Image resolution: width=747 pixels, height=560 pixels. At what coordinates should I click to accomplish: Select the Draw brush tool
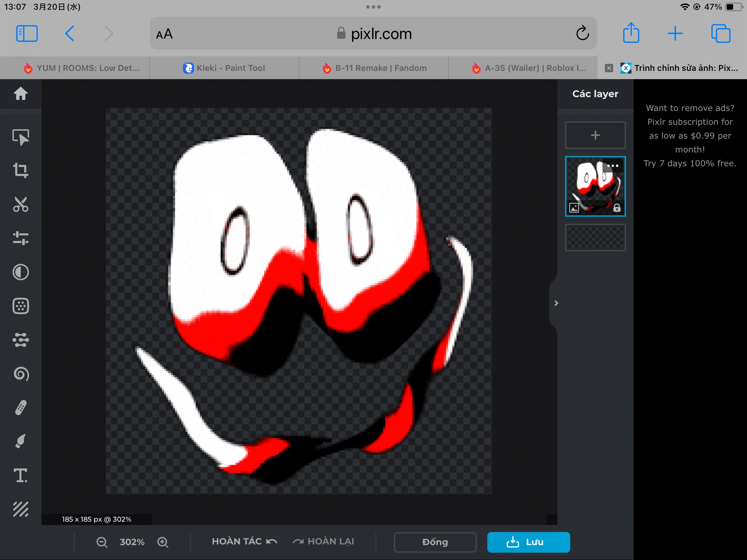tap(21, 441)
